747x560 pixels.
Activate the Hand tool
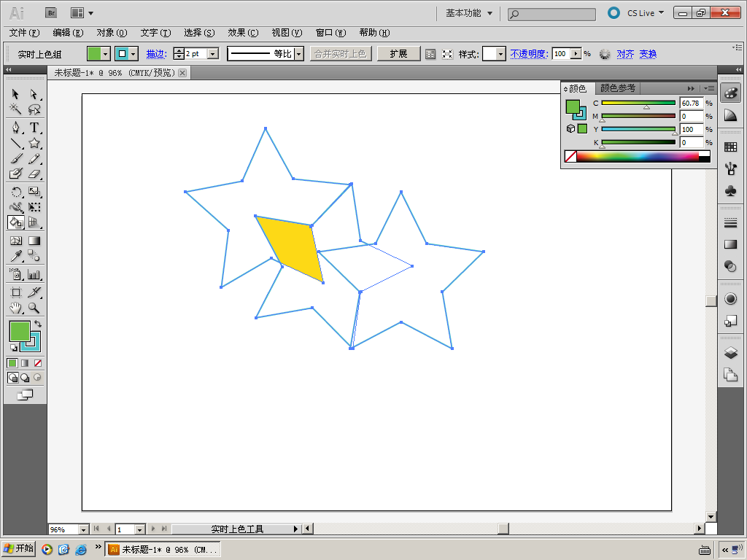click(x=15, y=308)
